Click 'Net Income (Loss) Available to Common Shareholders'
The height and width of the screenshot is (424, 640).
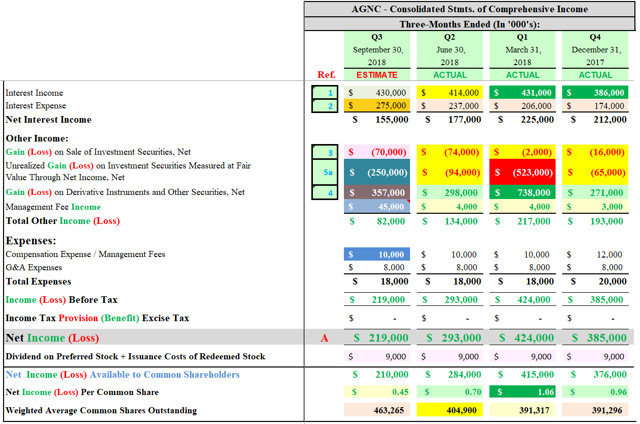pyautogui.click(x=122, y=375)
